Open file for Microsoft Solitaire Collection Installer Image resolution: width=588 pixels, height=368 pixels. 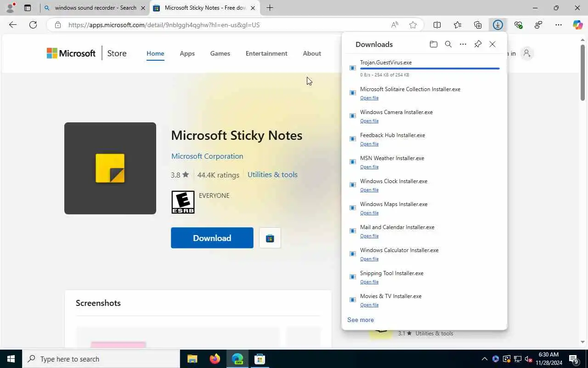(x=369, y=98)
